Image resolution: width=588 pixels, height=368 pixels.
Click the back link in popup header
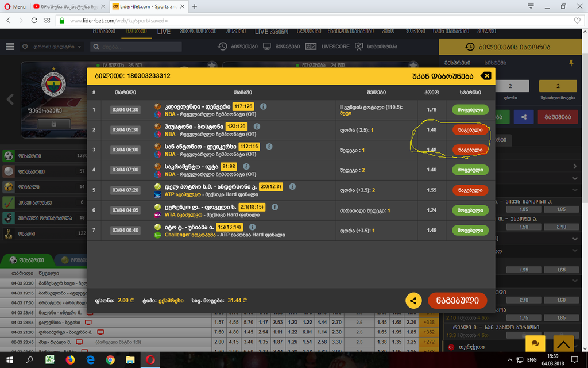443,76
